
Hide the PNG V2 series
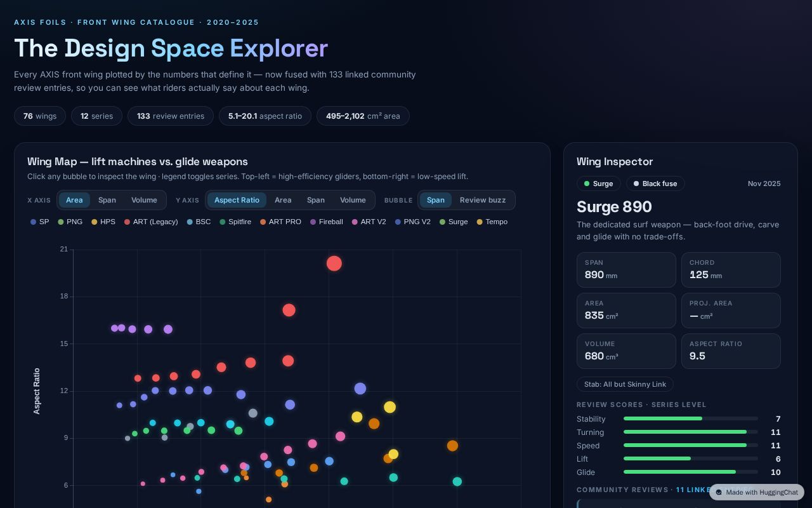[x=412, y=222]
